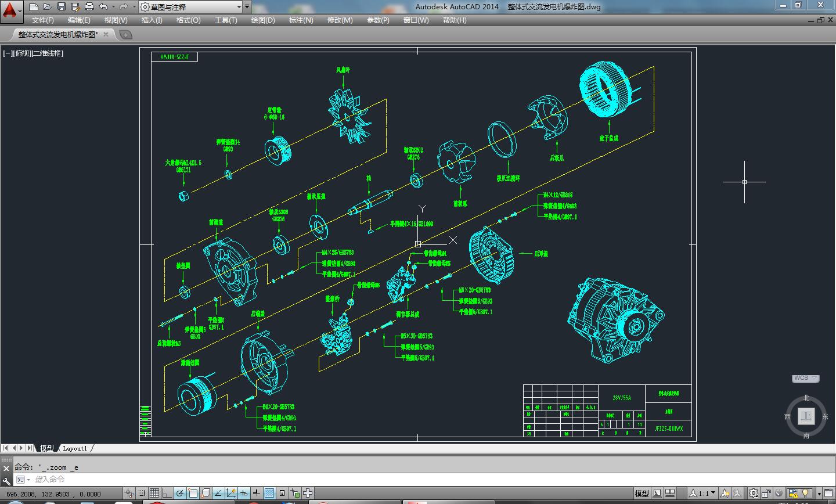Close the 整体式交流发电机爆炸图 drawing tab

pyautogui.click(x=106, y=34)
